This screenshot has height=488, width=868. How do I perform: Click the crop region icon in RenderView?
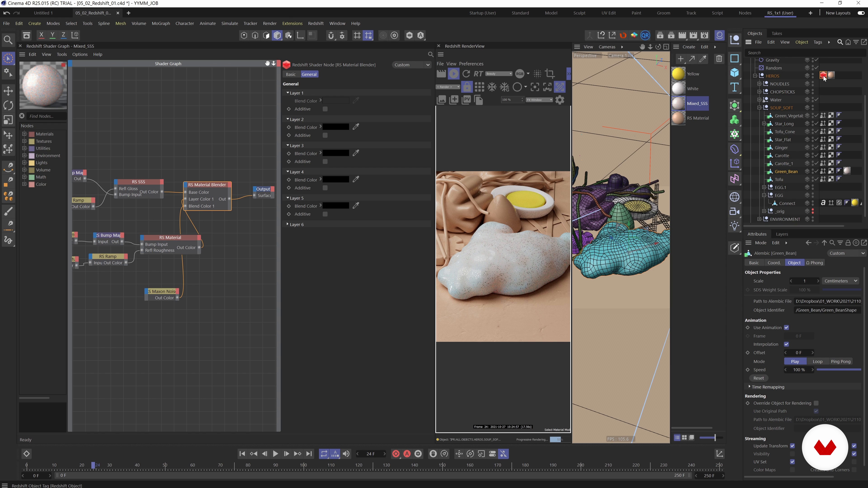pos(550,74)
